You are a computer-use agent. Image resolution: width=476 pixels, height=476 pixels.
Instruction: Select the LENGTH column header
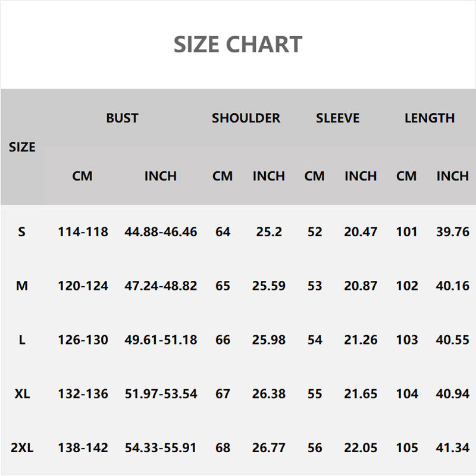(430, 118)
